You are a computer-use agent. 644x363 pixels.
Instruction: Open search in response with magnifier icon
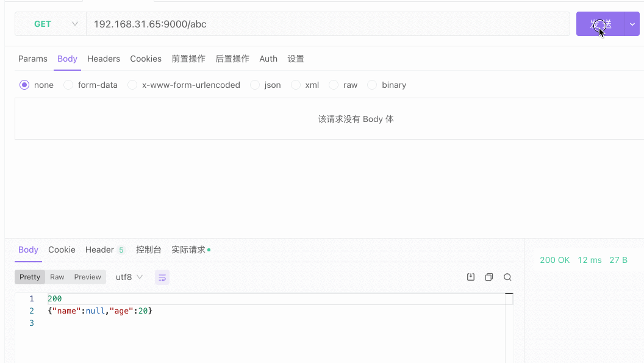[x=507, y=277]
